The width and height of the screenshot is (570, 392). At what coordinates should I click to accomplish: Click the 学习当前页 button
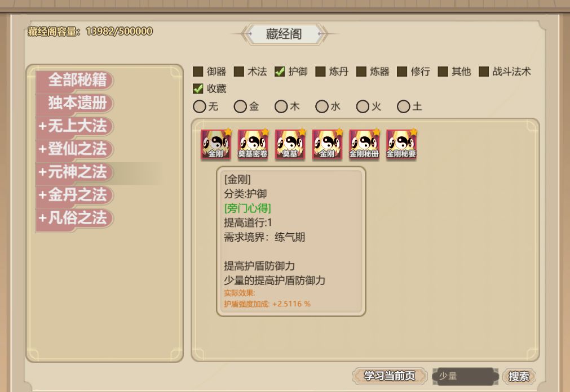390,376
